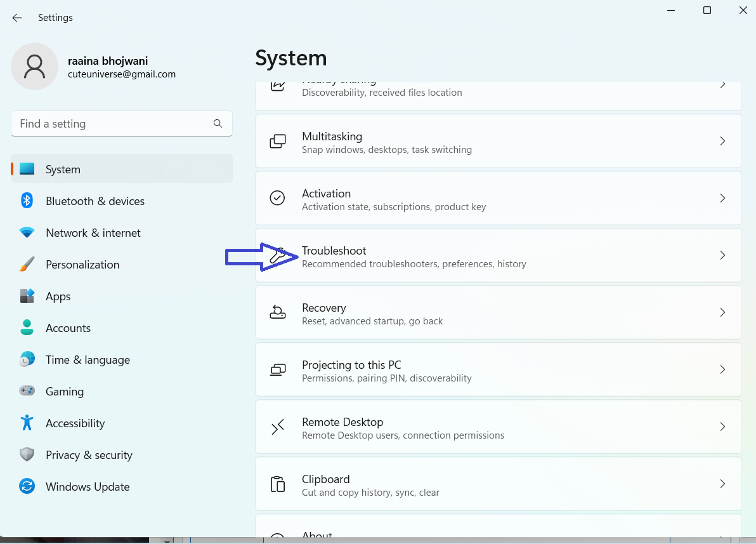Click the Windows Update sync icon
This screenshot has height=544, width=756.
point(27,487)
